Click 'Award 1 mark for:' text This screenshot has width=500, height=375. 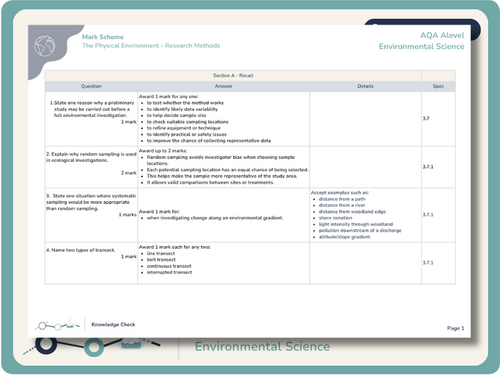click(159, 211)
